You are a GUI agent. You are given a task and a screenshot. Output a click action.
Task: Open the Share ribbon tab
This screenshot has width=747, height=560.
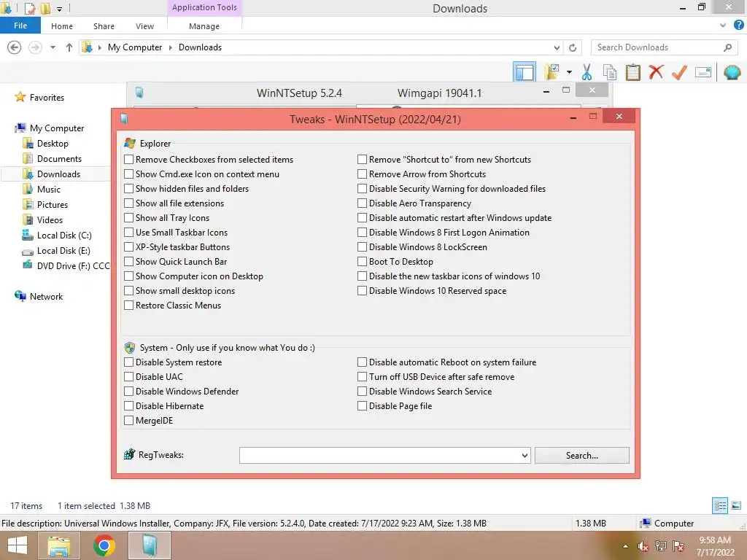tap(104, 26)
